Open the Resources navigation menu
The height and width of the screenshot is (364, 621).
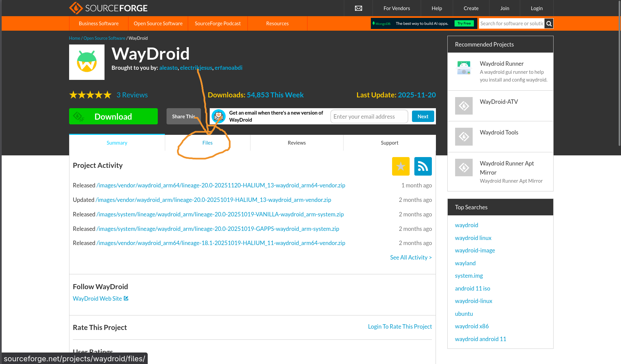click(277, 23)
